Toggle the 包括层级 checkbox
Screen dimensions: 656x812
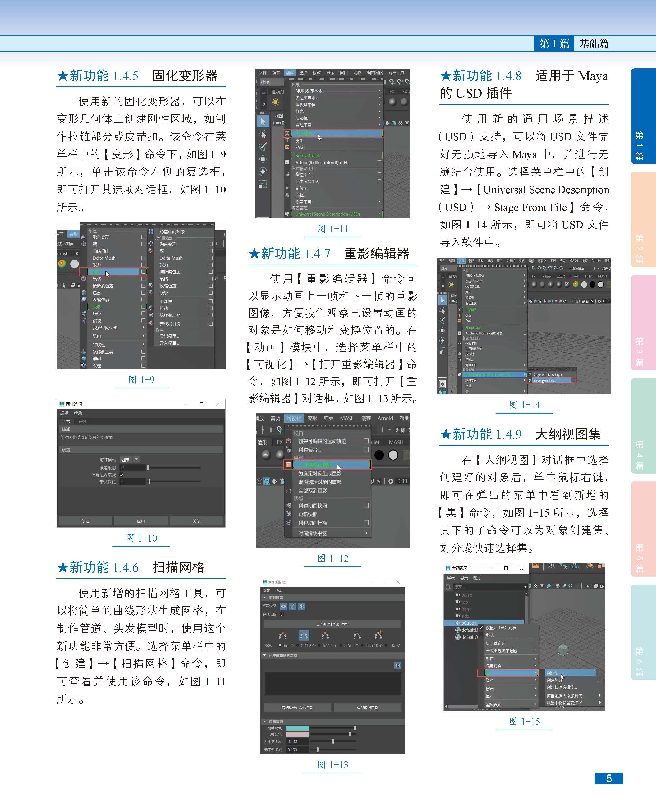click(x=282, y=614)
